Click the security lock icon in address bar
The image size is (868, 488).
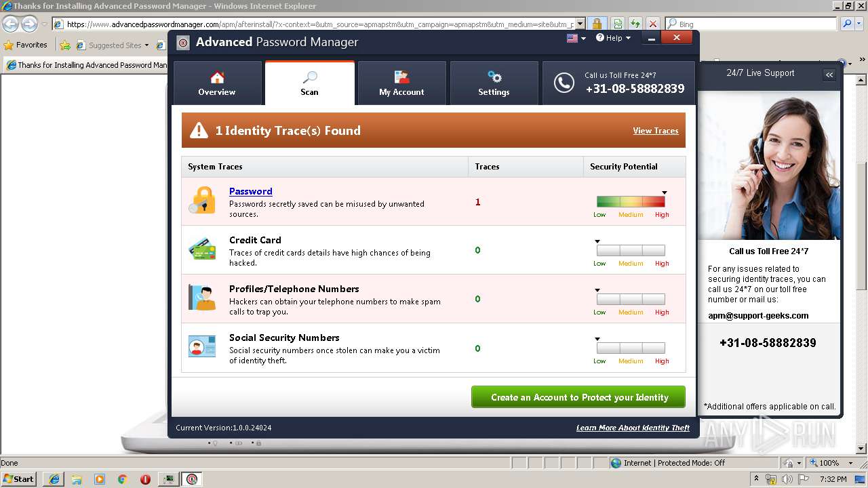click(x=597, y=24)
